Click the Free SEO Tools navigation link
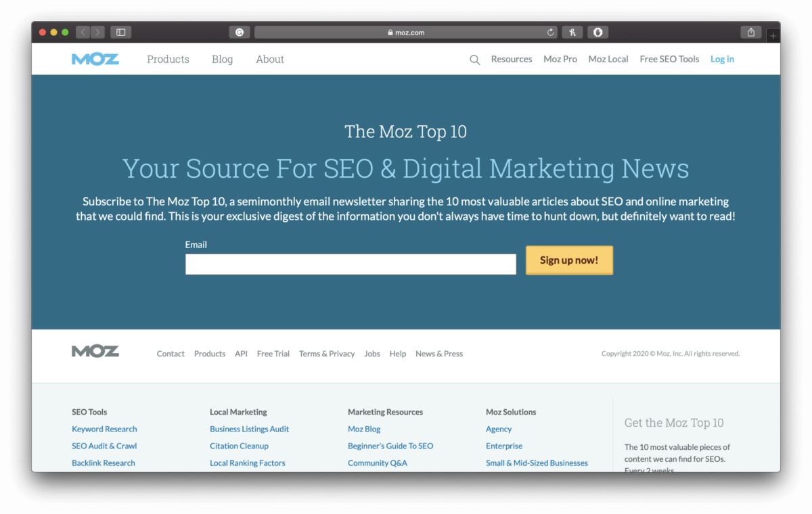812x514 pixels. (x=669, y=60)
